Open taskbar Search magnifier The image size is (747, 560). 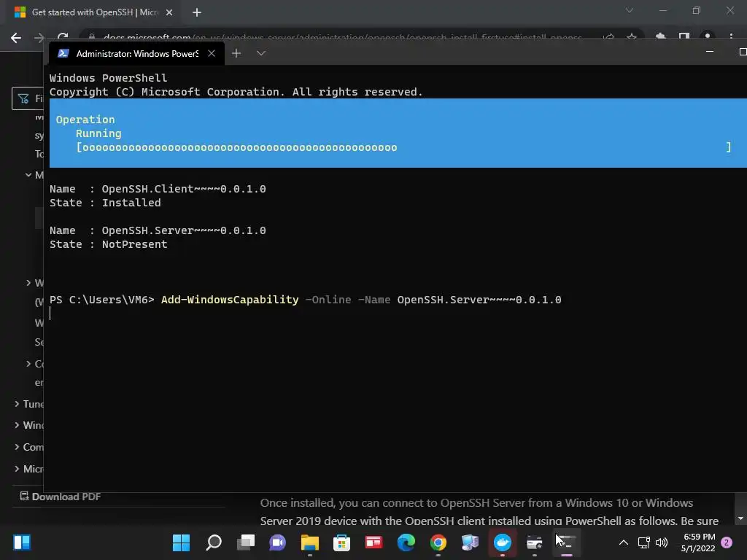[214, 542]
